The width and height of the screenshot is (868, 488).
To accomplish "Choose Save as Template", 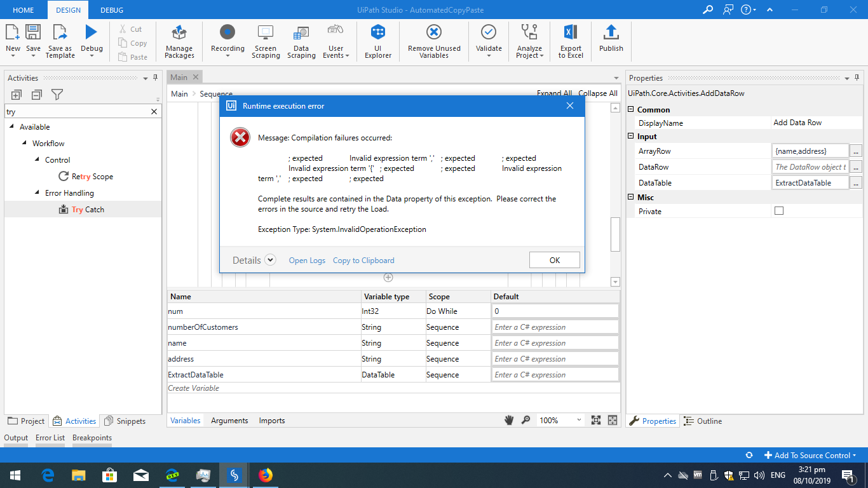I will click(x=60, y=41).
